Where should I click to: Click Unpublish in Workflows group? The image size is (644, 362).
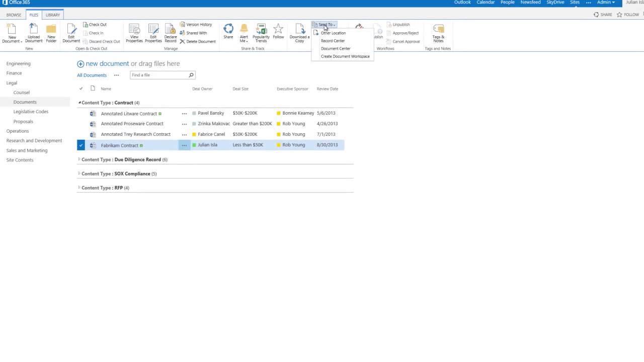pos(398,25)
